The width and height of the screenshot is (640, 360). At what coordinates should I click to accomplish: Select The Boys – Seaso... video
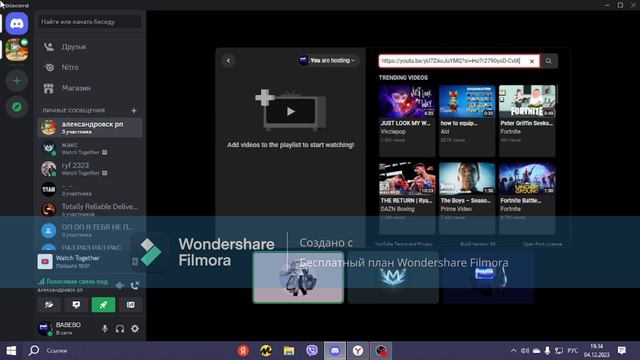click(x=467, y=198)
